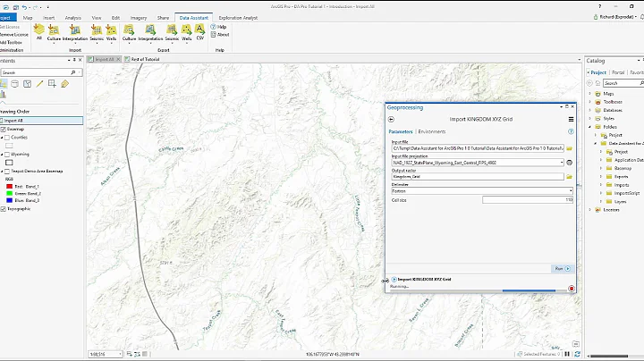This screenshot has width=644, height=361.
Task: Open the Export Interpretation tool
Action: pos(150,33)
